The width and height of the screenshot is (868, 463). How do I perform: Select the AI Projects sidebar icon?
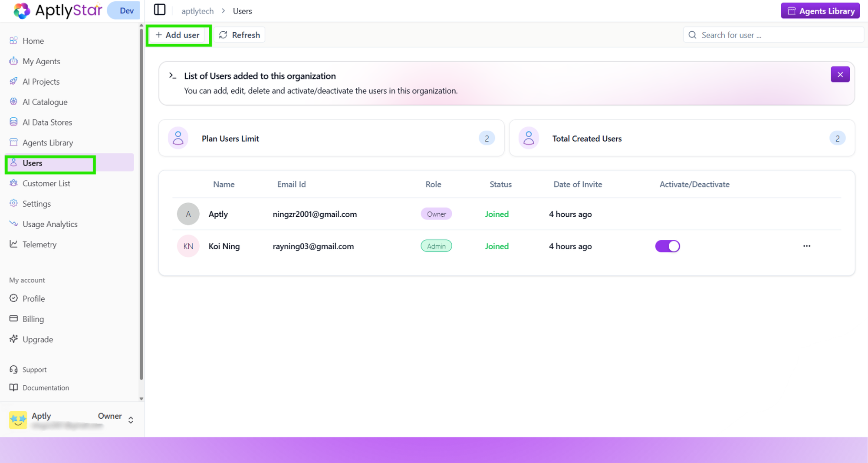coord(13,81)
